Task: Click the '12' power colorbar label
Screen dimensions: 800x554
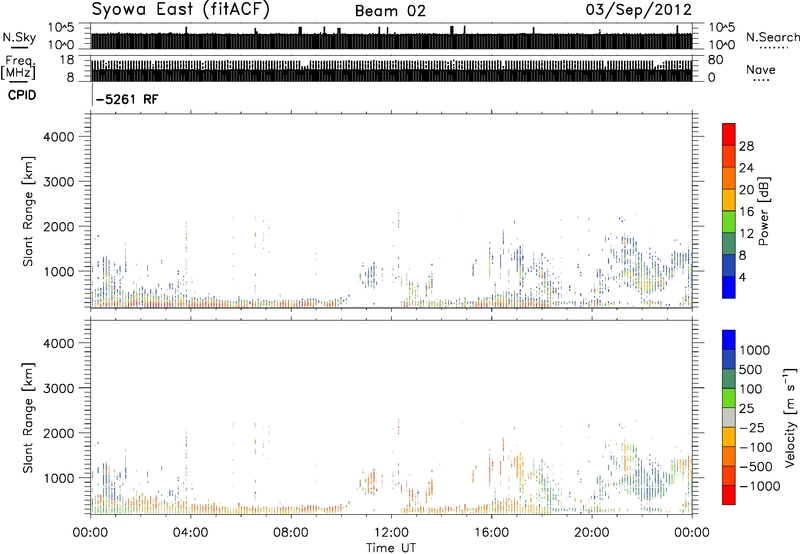Action: [x=746, y=234]
